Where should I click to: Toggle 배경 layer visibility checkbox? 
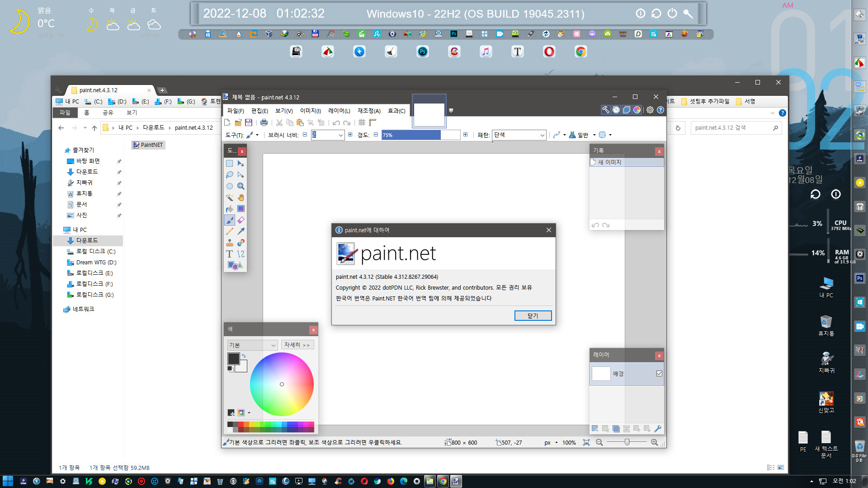[659, 374]
